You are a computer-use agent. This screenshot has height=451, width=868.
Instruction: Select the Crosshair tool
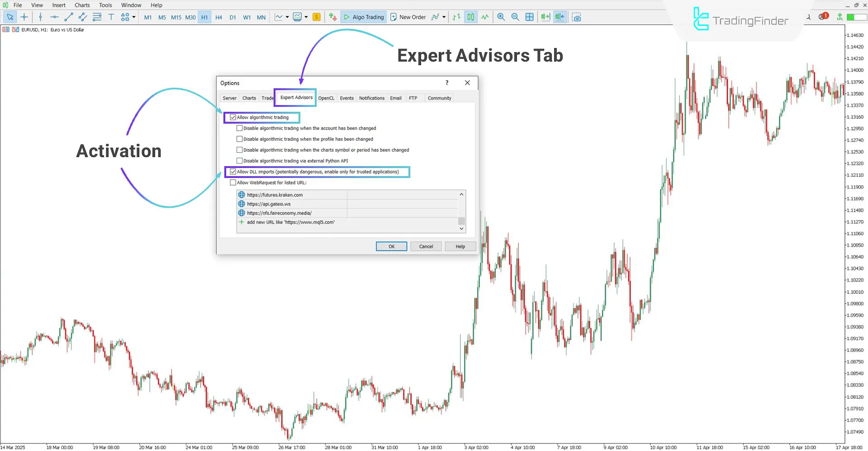point(24,17)
